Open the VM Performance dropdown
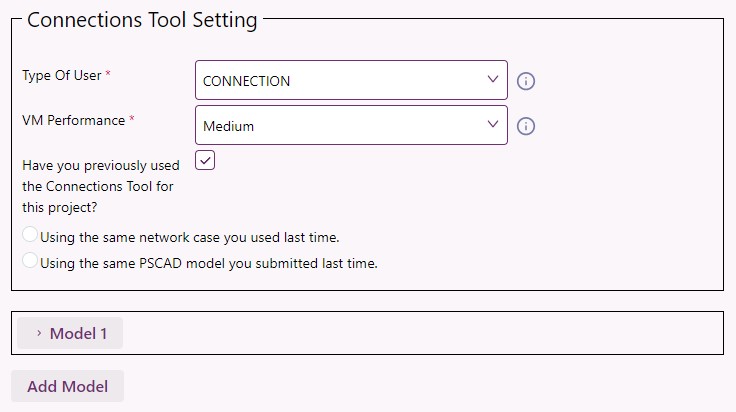Viewport: 736px width, 412px height. pyautogui.click(x=351, y=125)
